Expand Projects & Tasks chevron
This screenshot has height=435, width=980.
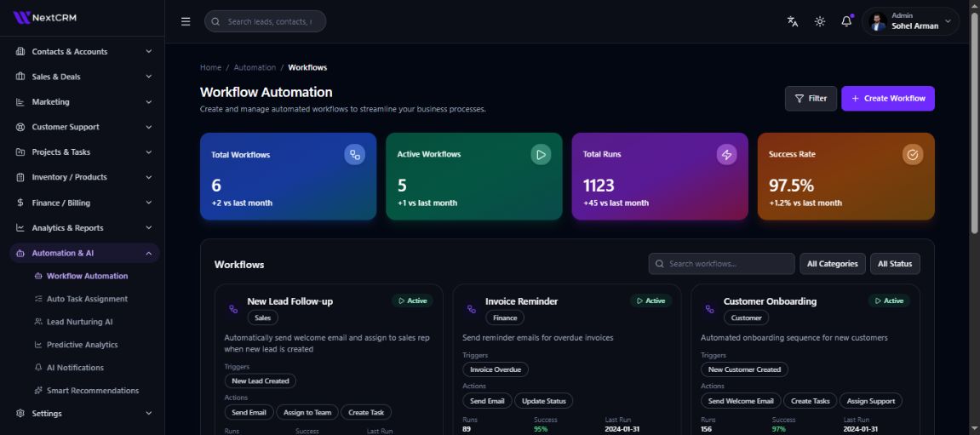149,152
